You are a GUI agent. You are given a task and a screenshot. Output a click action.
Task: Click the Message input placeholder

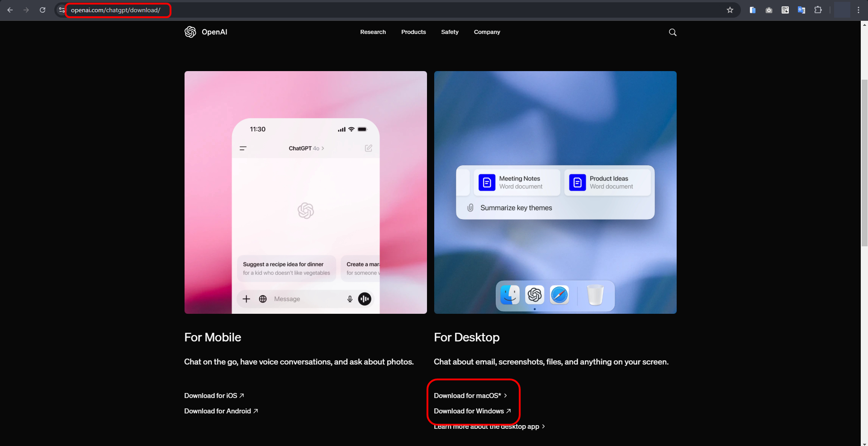tap(287, 299)
